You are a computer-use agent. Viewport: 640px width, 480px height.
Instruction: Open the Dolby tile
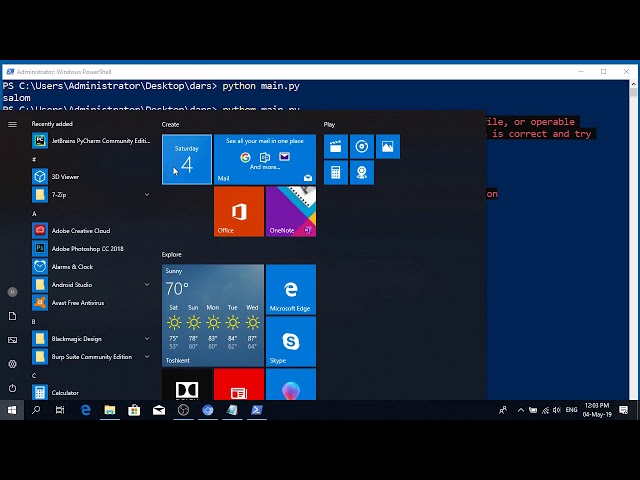tap(187, 384)
